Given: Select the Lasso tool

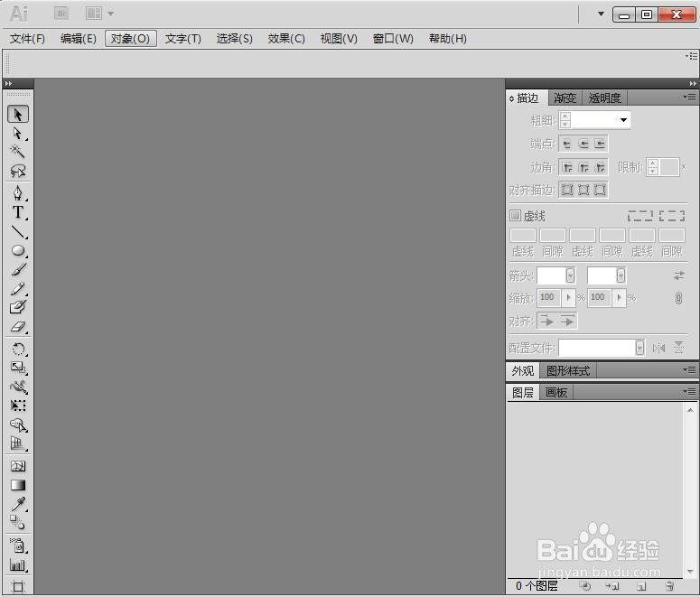Looking at the screenshot, I should click(x=18, y=171).
